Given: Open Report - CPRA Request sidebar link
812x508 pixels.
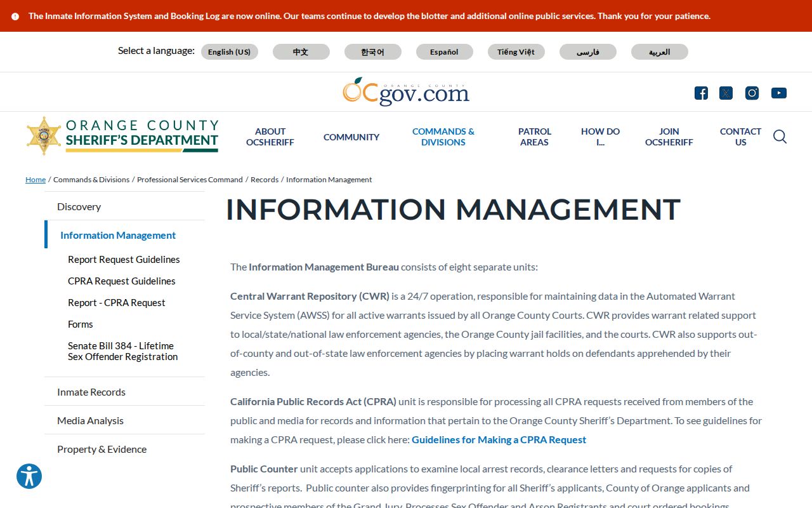Looking at the screenshot, I should (x=116, y=303).
